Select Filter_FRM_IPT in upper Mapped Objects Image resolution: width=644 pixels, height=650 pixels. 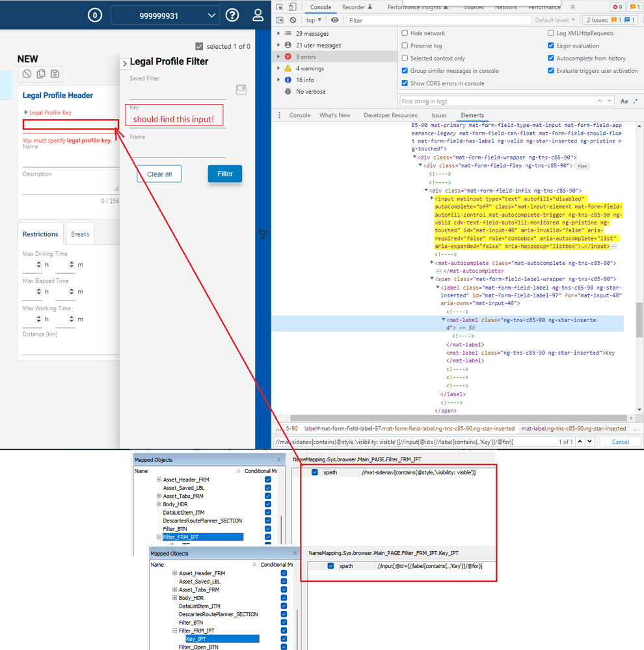203,537
